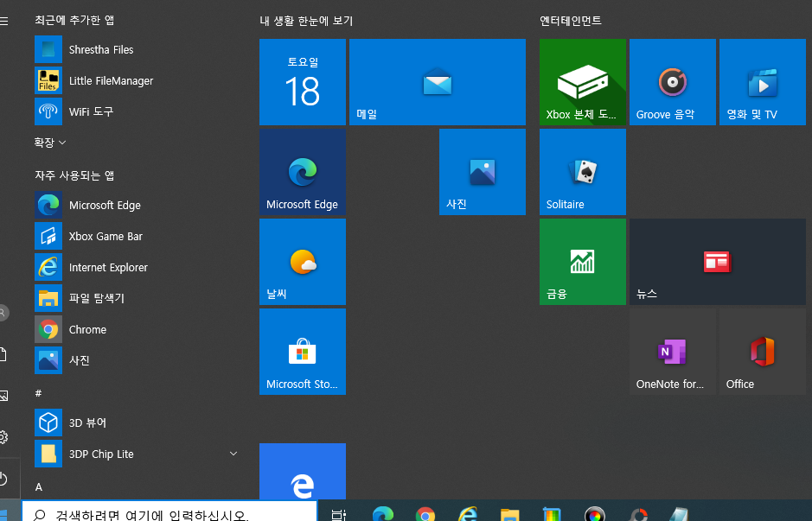
Task: Open Shrestha Files from recently added apps
Action: [137, 49]
